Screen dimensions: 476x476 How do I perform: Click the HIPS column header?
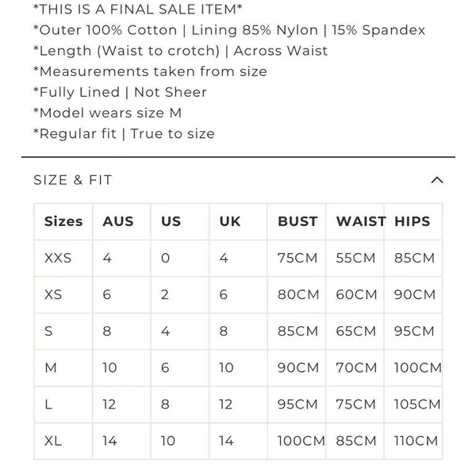pyautogui.click(x=413, y=221)
